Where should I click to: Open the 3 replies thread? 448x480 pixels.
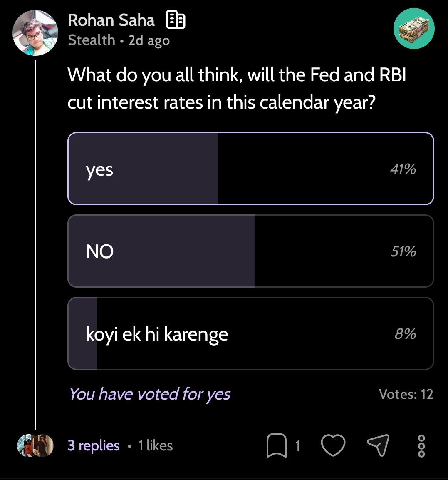tap(94, 445)
